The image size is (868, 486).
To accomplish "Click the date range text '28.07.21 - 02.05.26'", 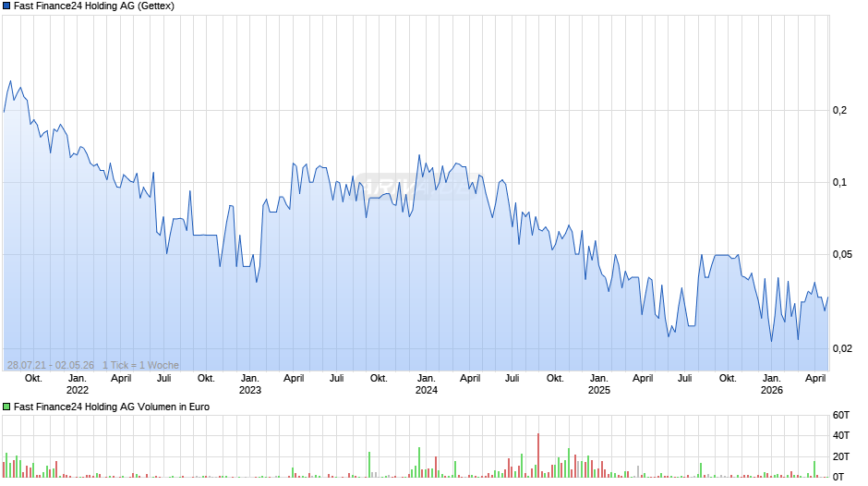I will pos(51,365).
